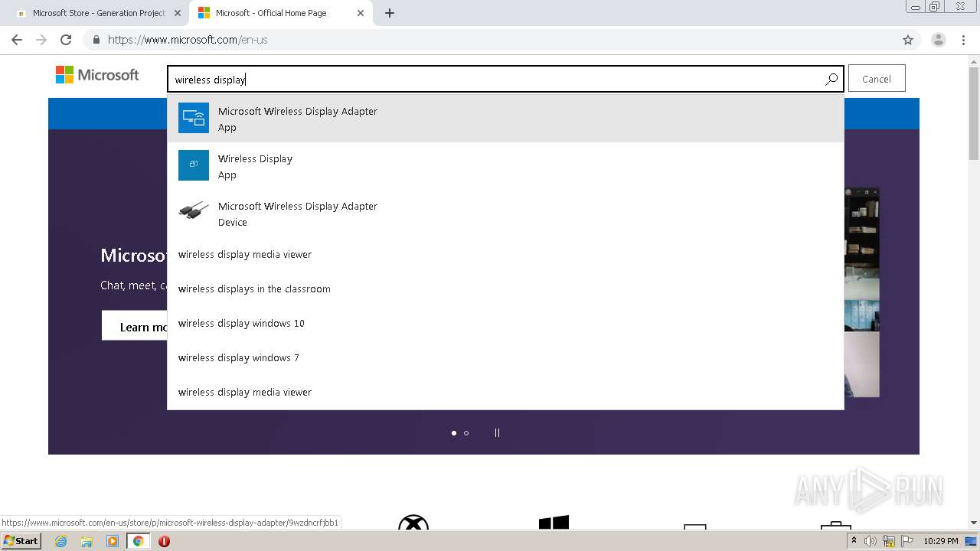
Task: Click the red Opera icon in taskbar
Action: 164,541
